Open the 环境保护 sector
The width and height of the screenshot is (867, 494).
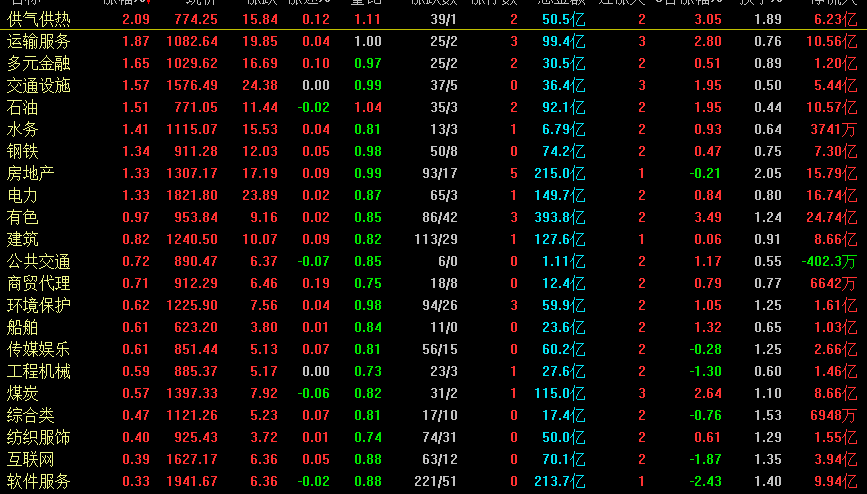point(39,305)
